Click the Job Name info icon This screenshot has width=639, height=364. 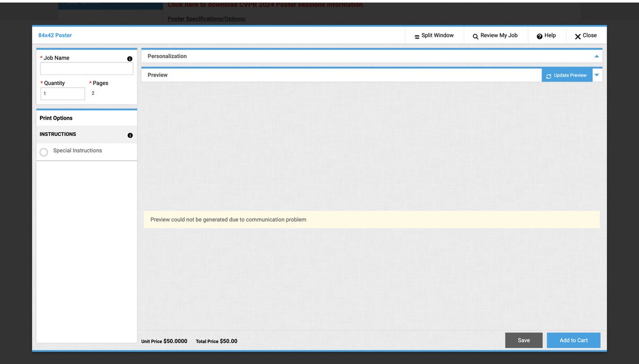pos(129,59)
